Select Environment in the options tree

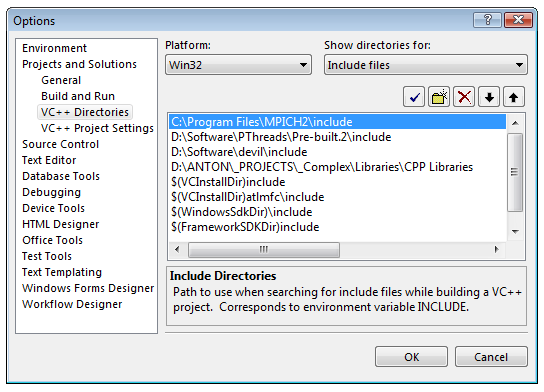54,48
